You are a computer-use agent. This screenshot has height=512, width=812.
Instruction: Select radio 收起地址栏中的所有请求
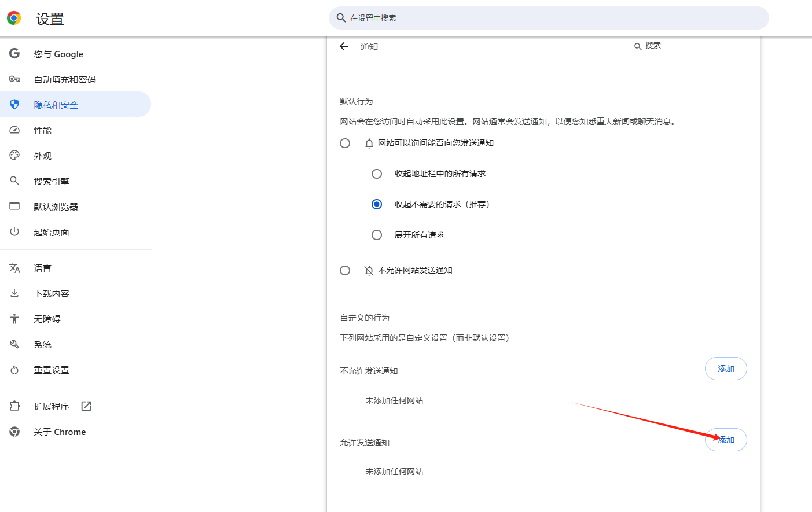(x=377, y=174)
